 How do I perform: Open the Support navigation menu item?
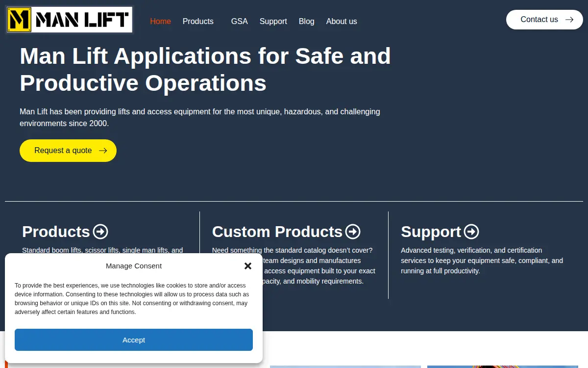click(x=273, y=21)
